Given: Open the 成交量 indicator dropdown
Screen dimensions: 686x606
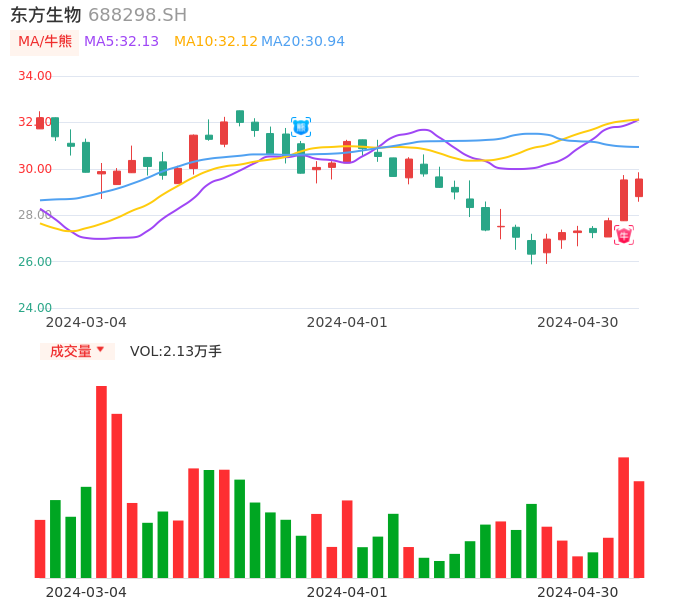Looking at the screenshot, I should click(77, 351).
